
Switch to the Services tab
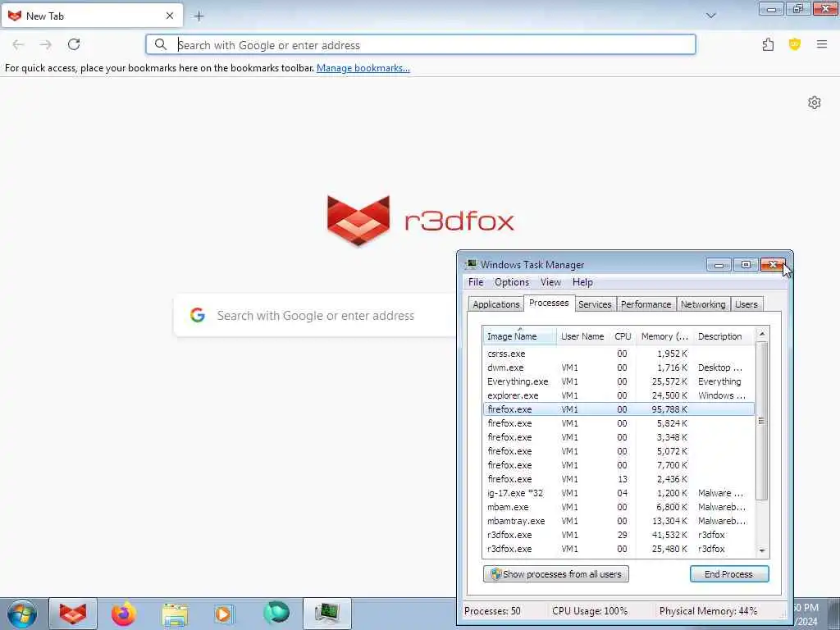point(595,304)
